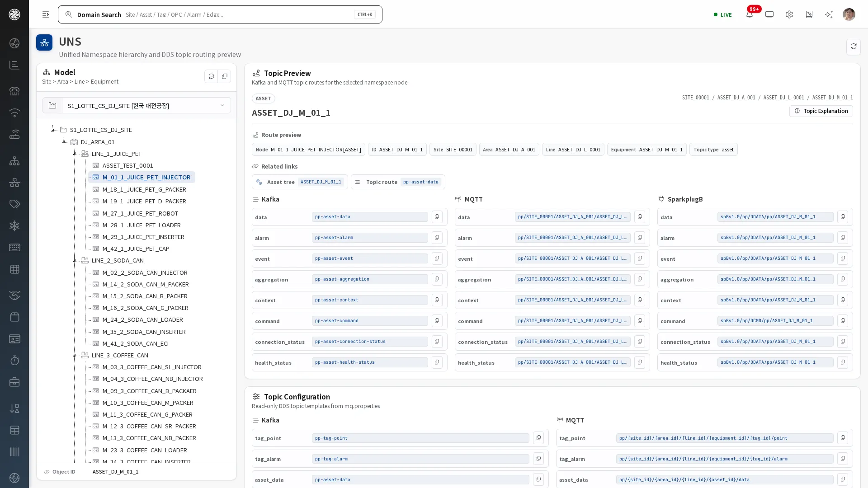Copy Kafka event topic pp-asset-event
Viewport: 868px width, 488px height.
[437, 258]
